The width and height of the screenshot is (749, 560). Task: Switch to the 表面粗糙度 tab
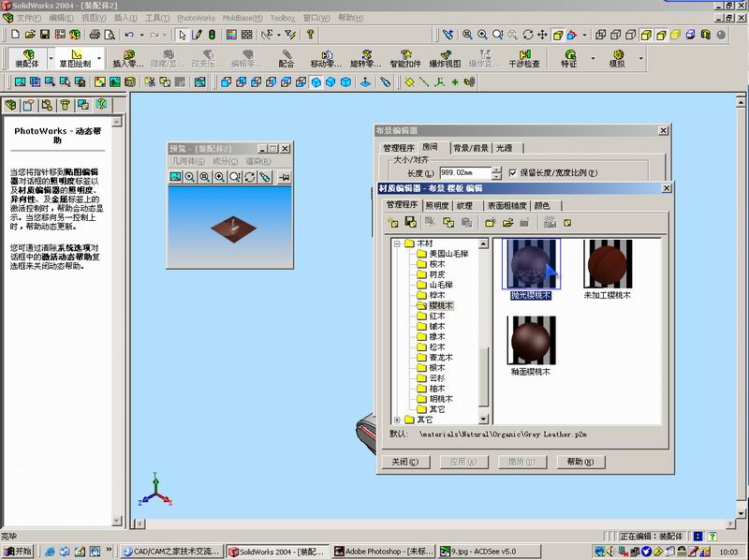(507, 205)
